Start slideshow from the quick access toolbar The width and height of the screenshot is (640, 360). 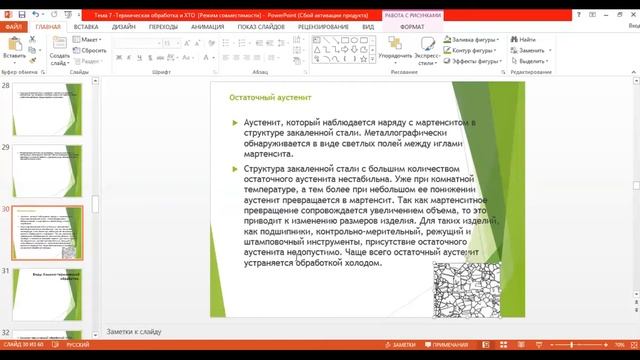68,15
